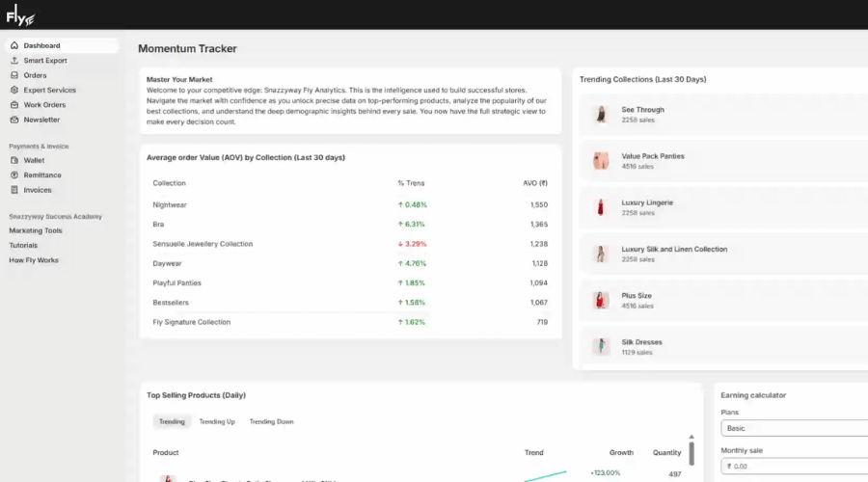Click 'Fly Signature Collection' row
The image size is (868, 482).
(x=350, y=322)
